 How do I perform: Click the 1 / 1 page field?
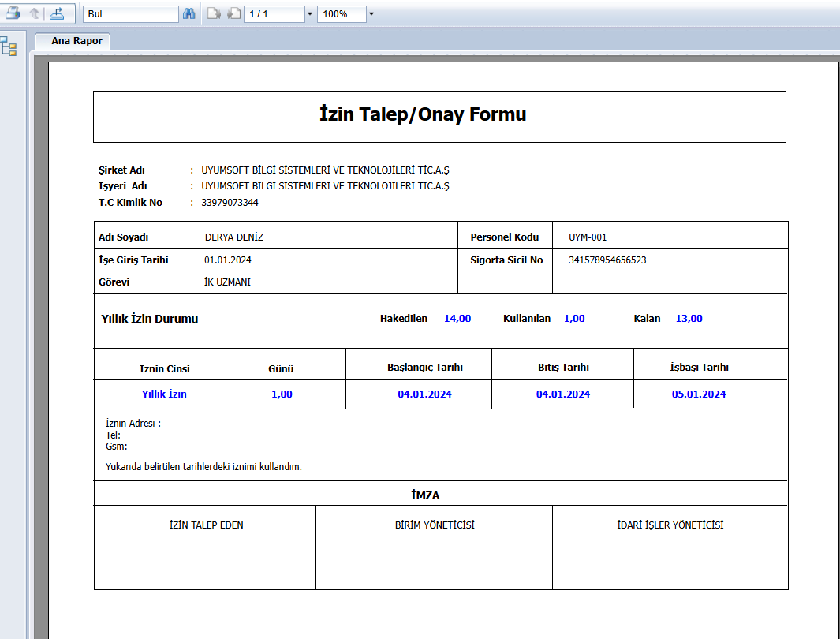pos(274,14)
